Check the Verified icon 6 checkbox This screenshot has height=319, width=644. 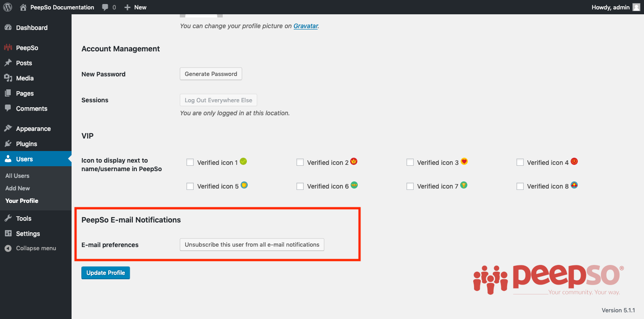(300, 186)
